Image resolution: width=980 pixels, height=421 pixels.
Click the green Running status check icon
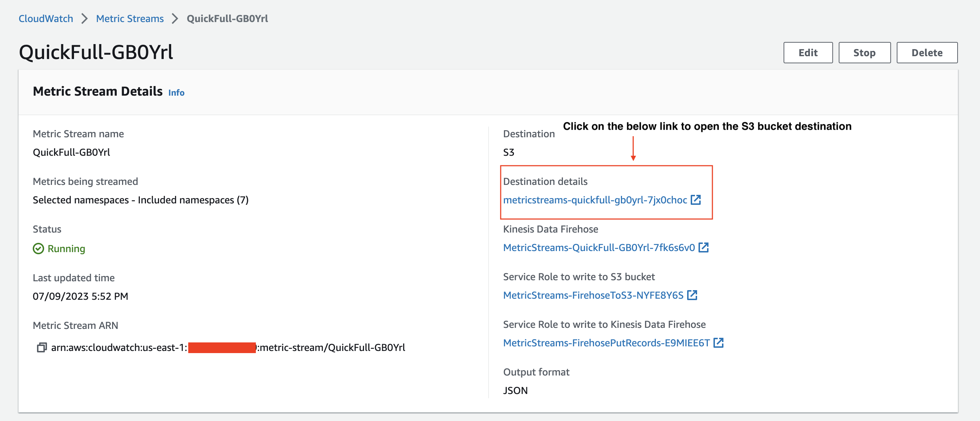click(38, 249)
